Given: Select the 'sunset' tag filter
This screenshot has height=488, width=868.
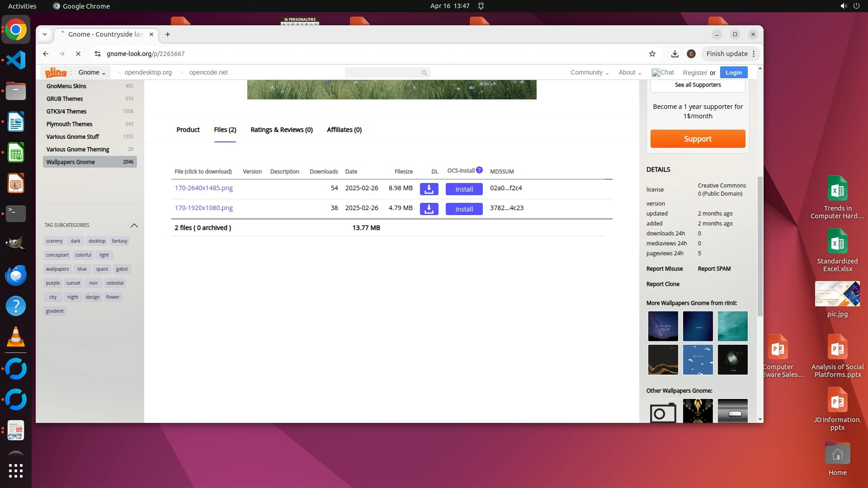Looking at the screenshot, I should (x=73, y=283).
